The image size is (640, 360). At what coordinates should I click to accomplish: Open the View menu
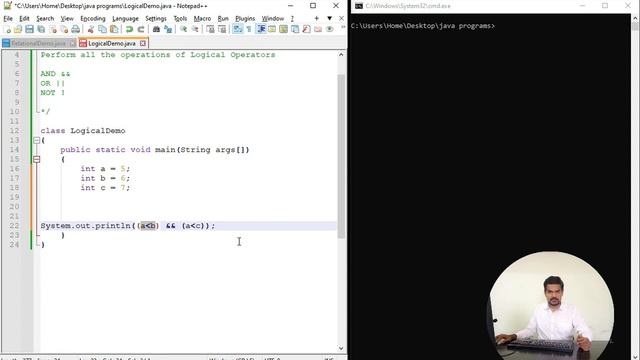[x=67, y=18]
